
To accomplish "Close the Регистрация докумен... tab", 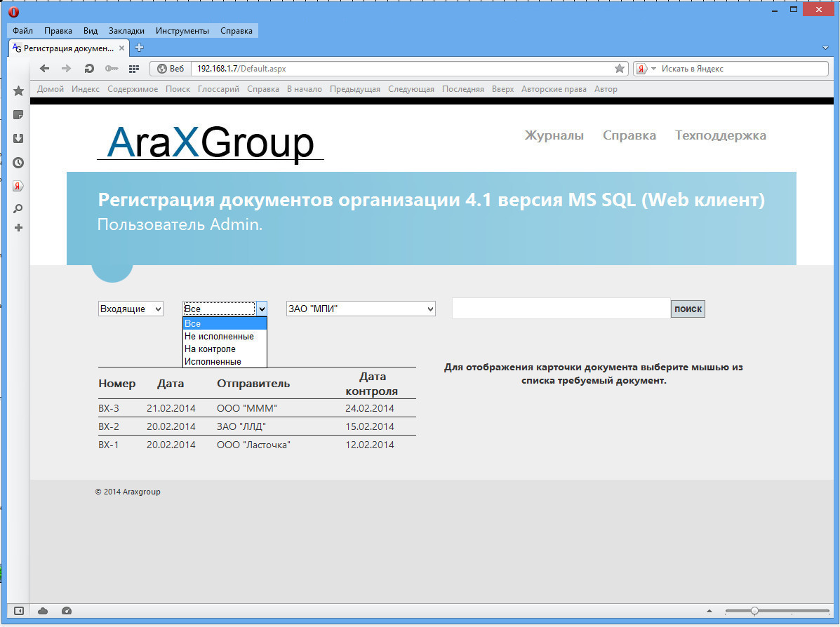I will pos(121,48).
